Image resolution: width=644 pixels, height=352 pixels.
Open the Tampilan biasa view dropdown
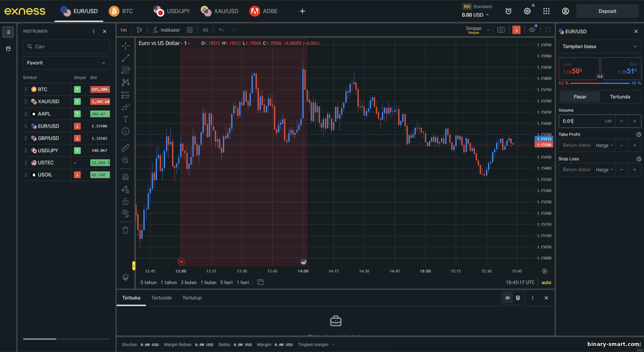599,46
